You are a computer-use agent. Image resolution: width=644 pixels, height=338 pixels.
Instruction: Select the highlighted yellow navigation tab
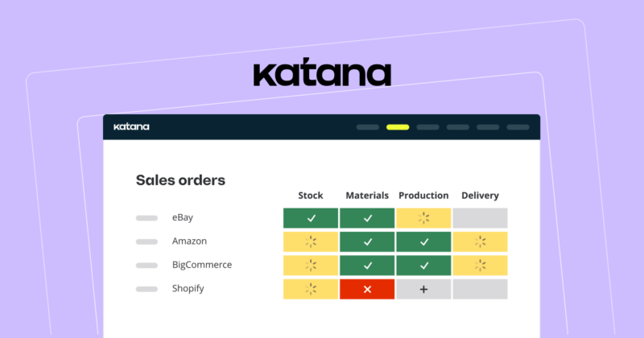click(398, 127)
